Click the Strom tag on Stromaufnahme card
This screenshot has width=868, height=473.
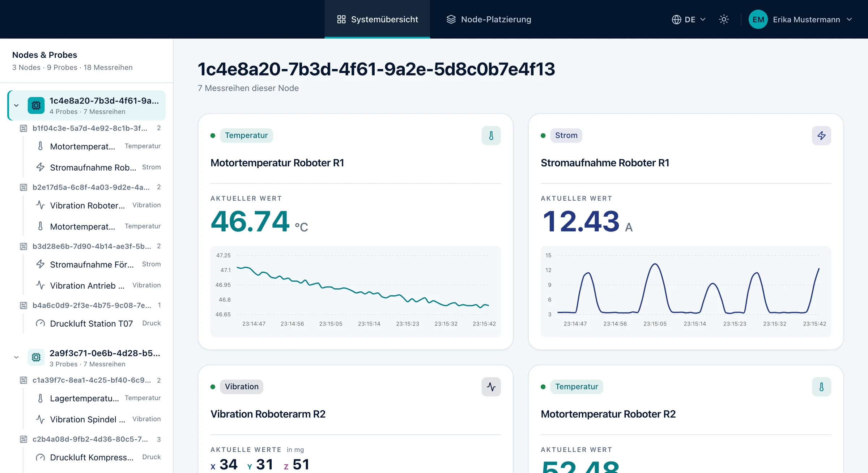(x=566, y=136)
